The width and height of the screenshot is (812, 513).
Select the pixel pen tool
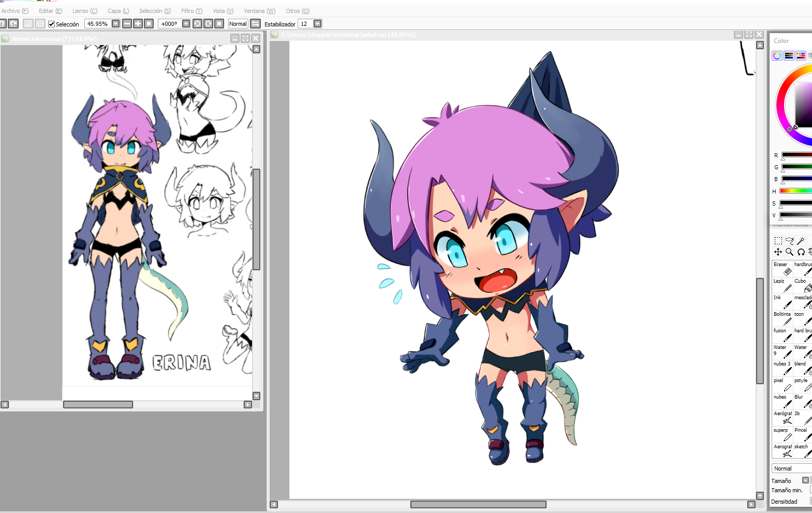(x=783, y=384)
